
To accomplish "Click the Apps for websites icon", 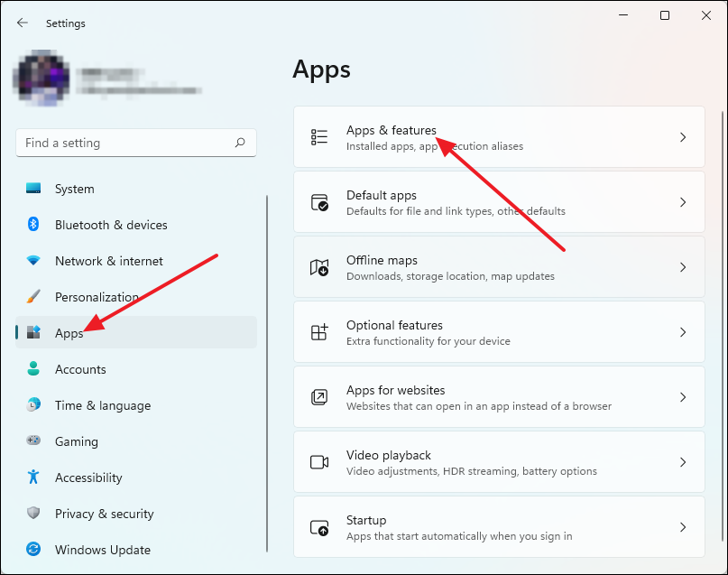I will (x=319, y=397).
